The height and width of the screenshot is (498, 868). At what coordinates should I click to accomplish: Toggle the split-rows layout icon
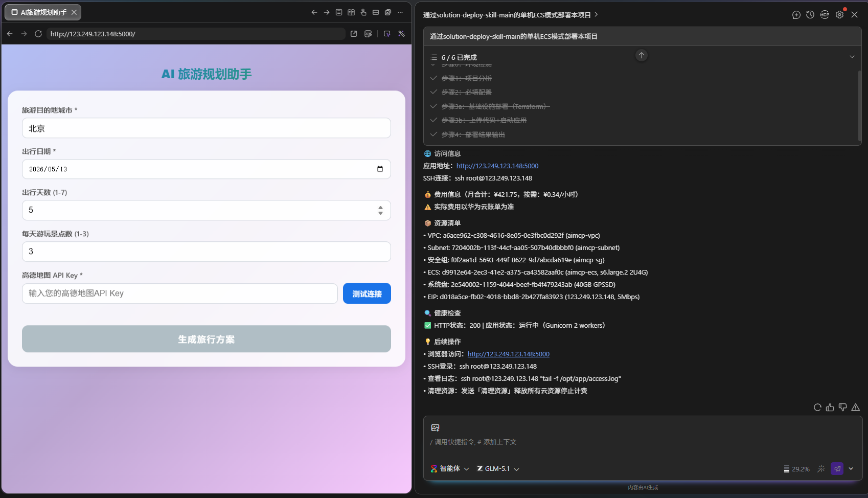coord(376,12)
